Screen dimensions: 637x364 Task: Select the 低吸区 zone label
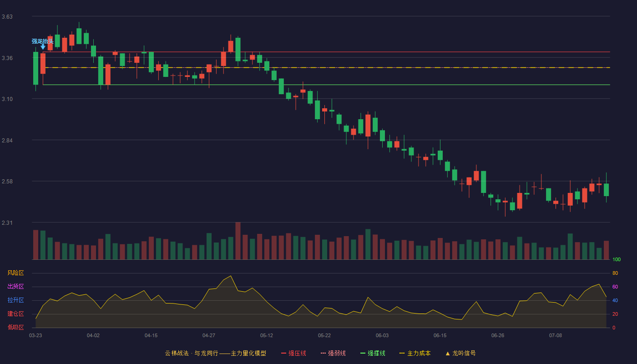[x=15, y=328]
